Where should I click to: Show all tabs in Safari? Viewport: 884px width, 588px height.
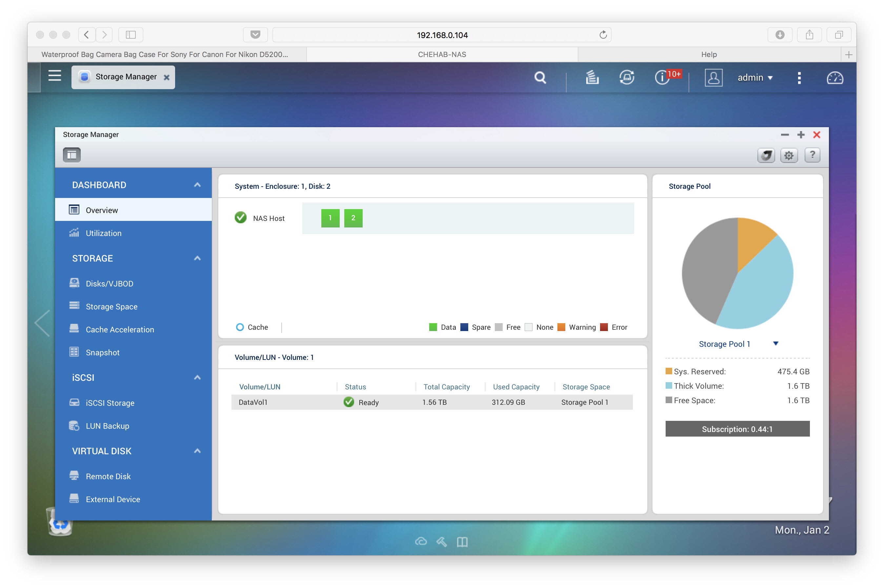click(x=839, y=35)
